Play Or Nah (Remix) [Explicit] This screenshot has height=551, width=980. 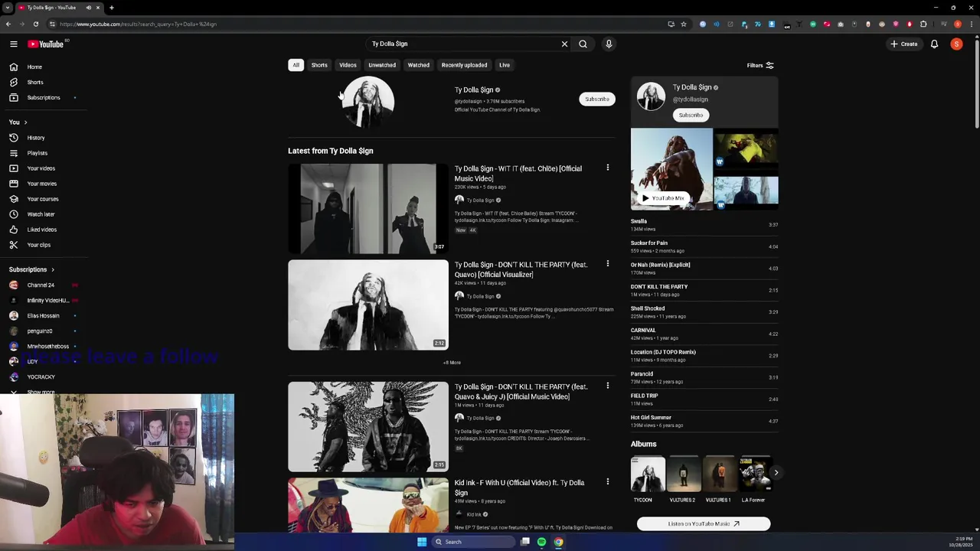[704, 269]
